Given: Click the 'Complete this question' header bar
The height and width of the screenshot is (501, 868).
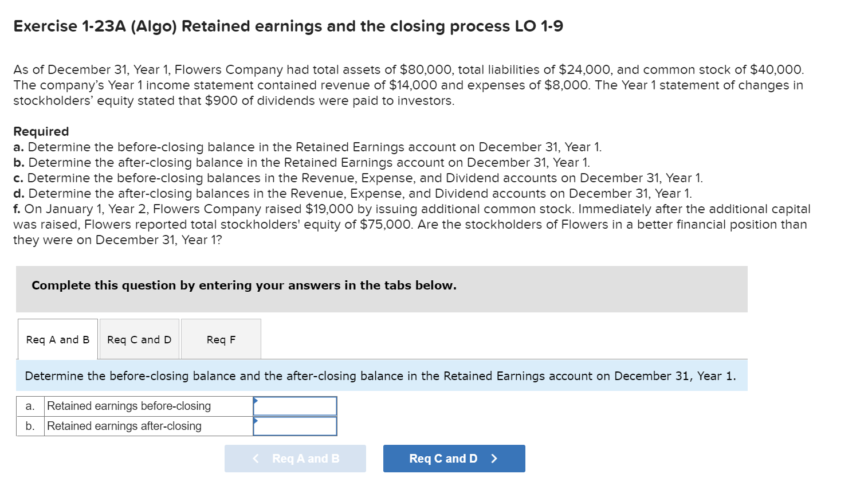Looking at the screenshot, I should [243, 285].
